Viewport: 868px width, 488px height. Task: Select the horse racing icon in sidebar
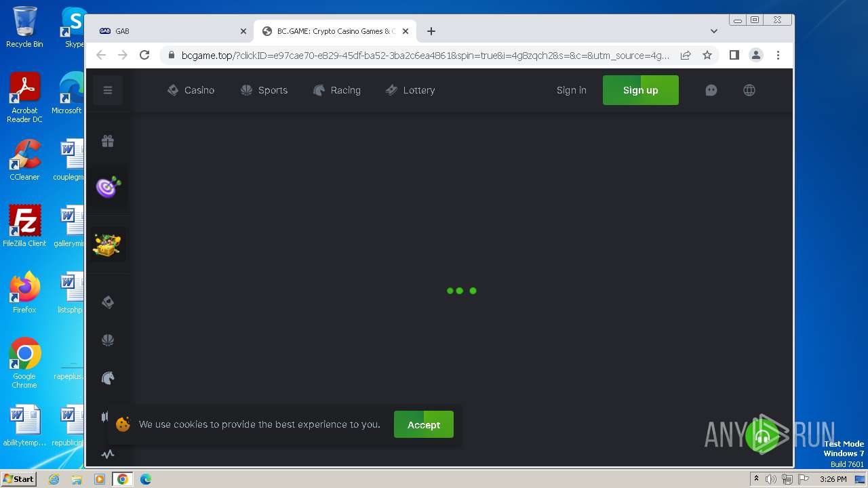108,378
